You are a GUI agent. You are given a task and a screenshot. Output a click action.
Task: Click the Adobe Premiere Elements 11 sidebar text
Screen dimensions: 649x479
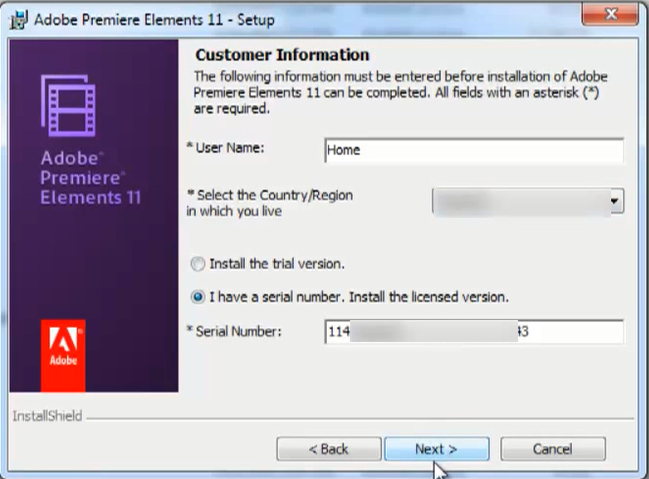[x=91, y=178]
